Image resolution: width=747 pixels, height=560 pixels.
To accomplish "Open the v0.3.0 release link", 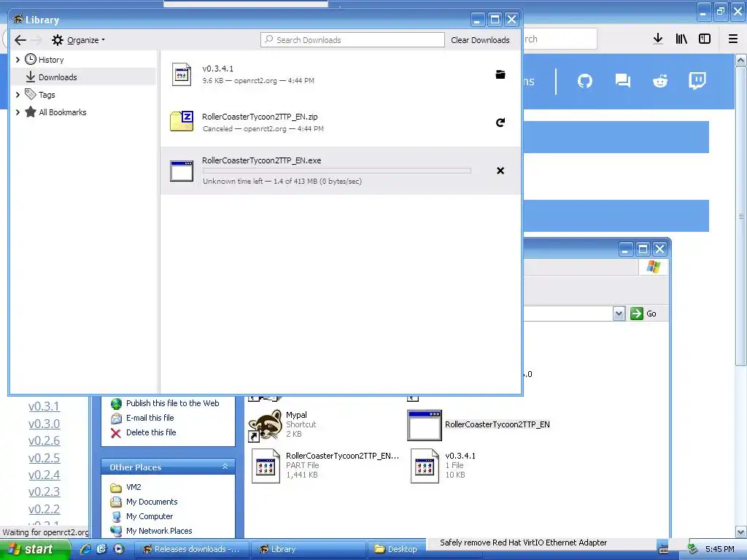I will tap(44, 424).
